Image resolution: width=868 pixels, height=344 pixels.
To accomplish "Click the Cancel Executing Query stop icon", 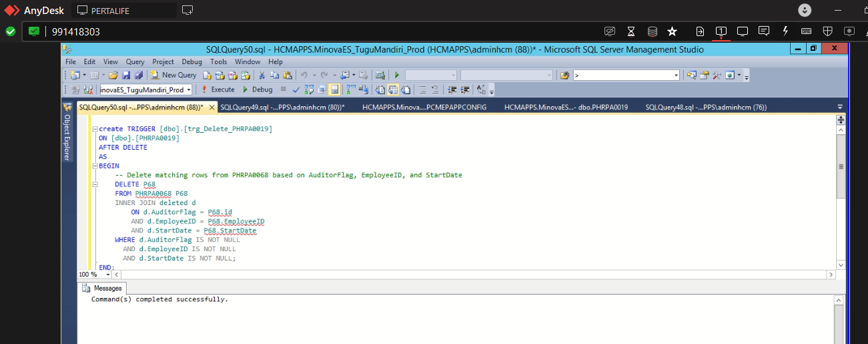I will coord(283,89).
